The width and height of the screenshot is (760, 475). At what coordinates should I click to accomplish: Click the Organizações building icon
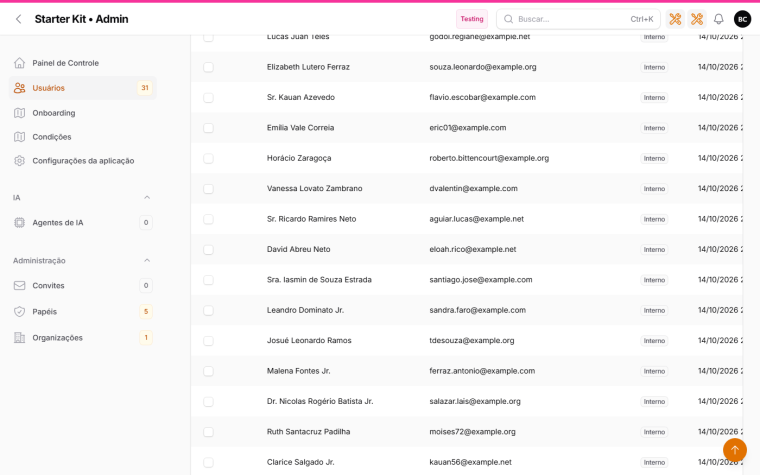pyautogui.click(x=19, y=338)
